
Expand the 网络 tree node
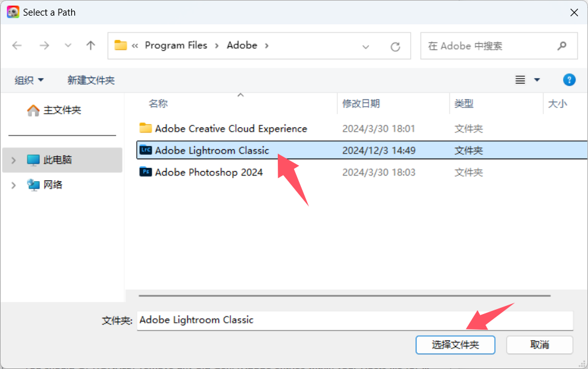pos(14,185)
